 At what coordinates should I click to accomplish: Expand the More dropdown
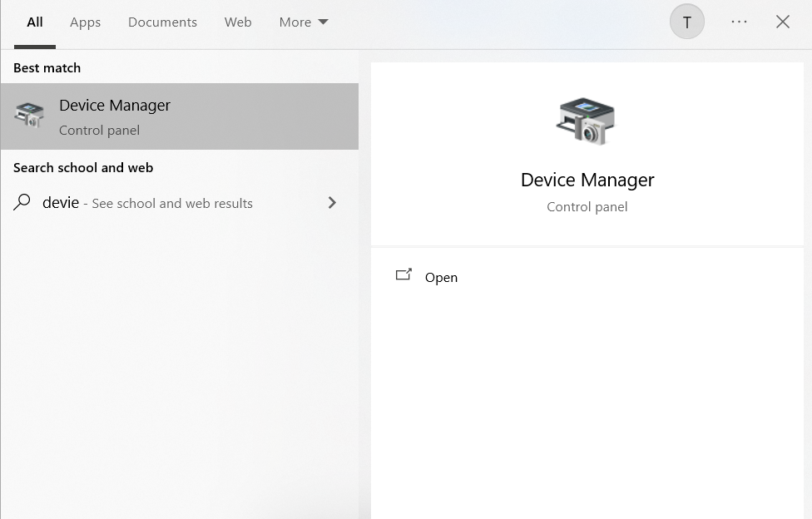coord(304,22)
